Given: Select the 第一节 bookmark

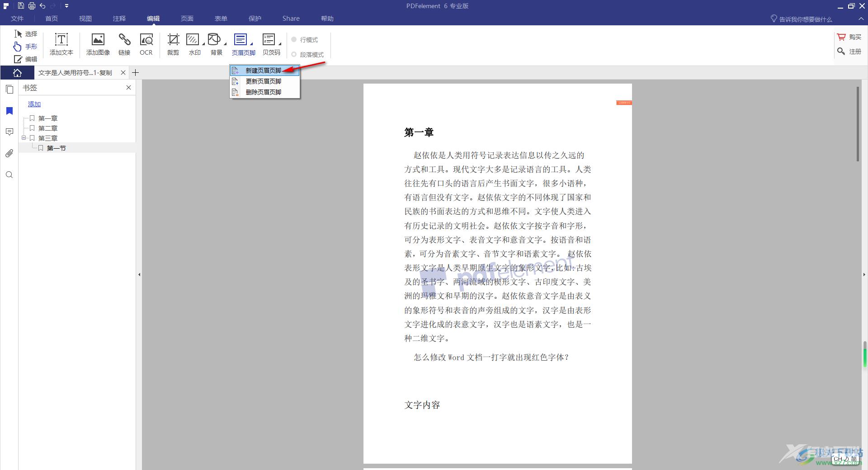Looking at the screenshot, I should (57, 148).
